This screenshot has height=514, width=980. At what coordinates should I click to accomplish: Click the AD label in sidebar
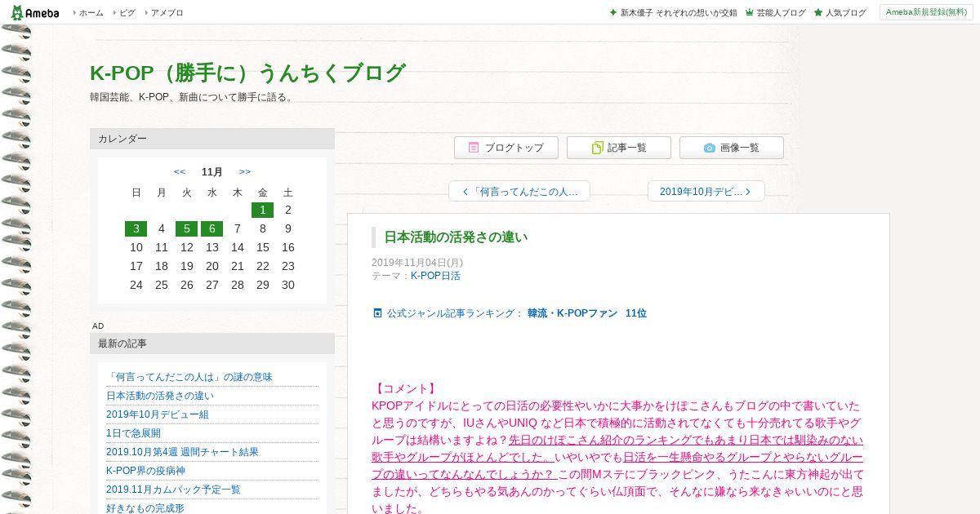point(98,326)
